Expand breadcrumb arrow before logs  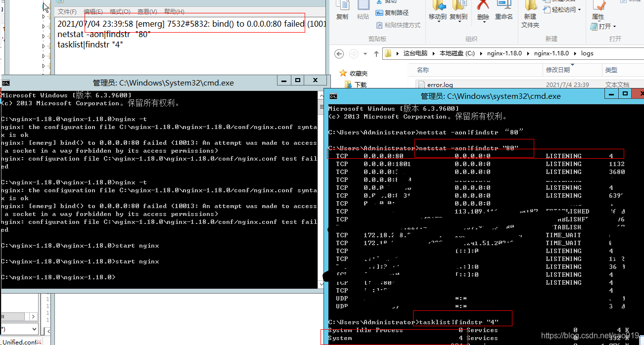coord(575,53)
